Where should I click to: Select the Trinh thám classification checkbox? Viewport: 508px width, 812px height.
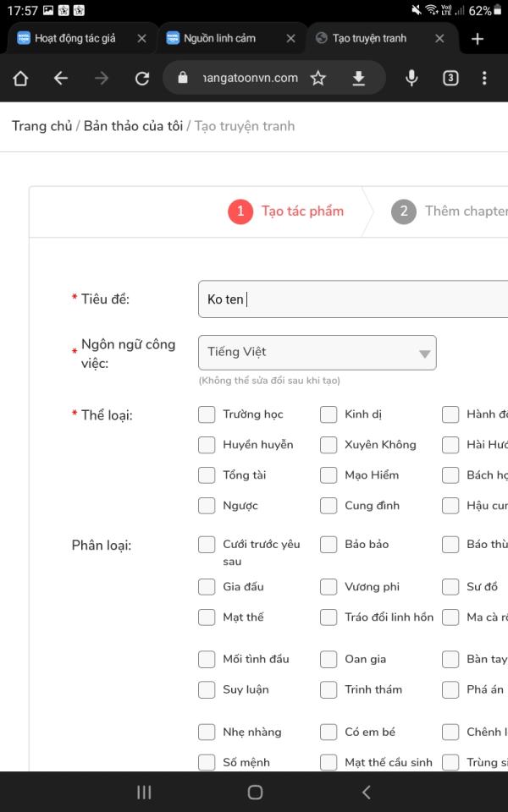pyautogui.click(x=329, y=690)
